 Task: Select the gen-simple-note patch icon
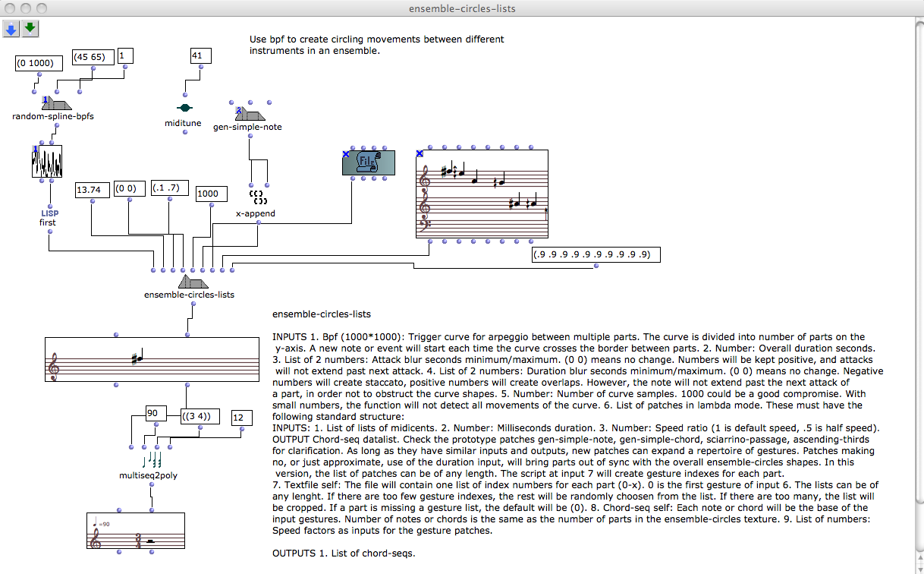tap(251, 114)
